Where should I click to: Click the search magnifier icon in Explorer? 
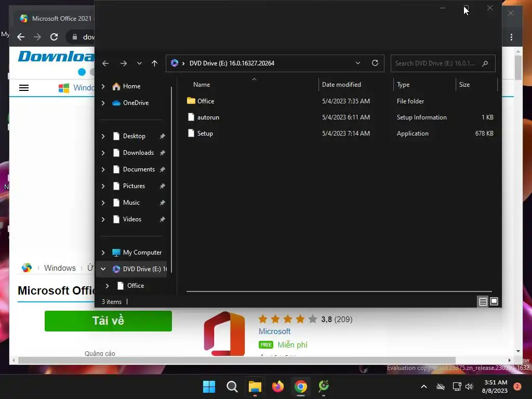[x=485, y=63]
